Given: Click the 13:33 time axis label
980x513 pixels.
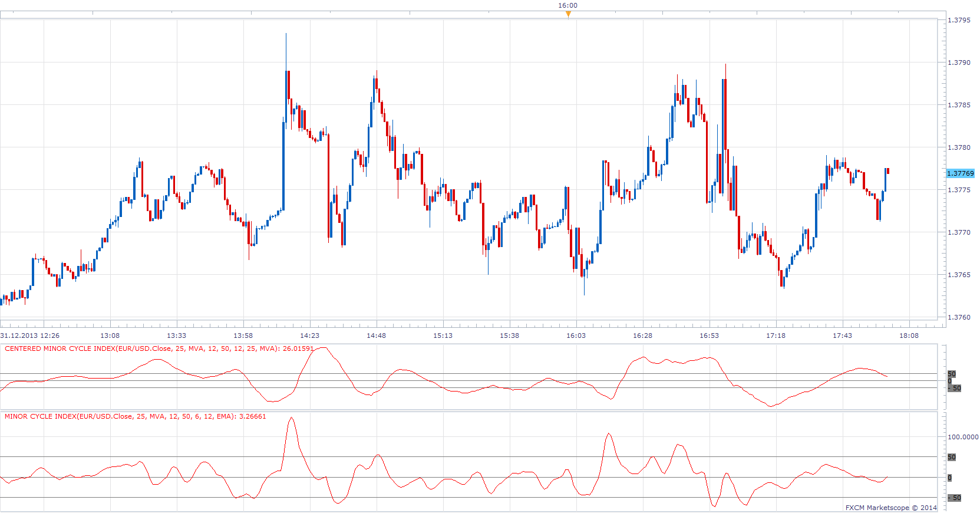Looking at the screenshot, I should [176, 336].
